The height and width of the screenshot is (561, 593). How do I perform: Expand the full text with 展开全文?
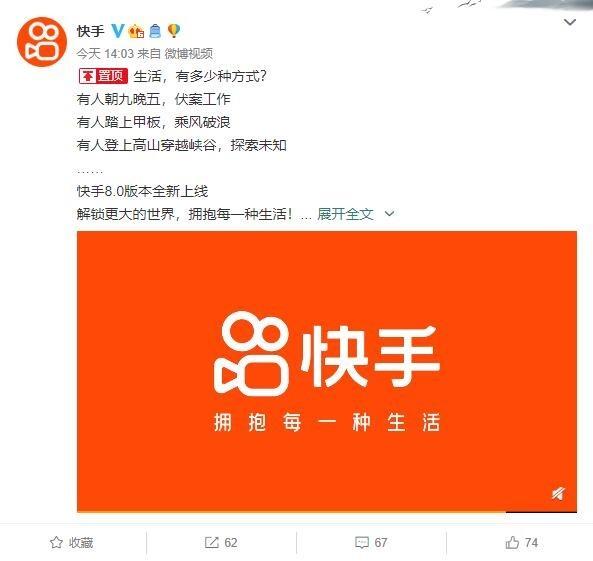pyautogui.click(x=345, y=214)
